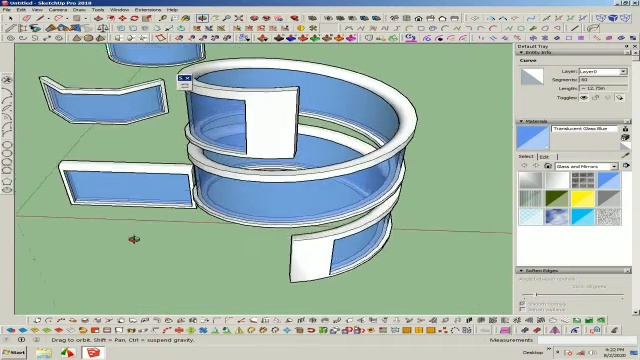Choose the Scale tool
Screen dimensions: 640x360
coord(147,18)
